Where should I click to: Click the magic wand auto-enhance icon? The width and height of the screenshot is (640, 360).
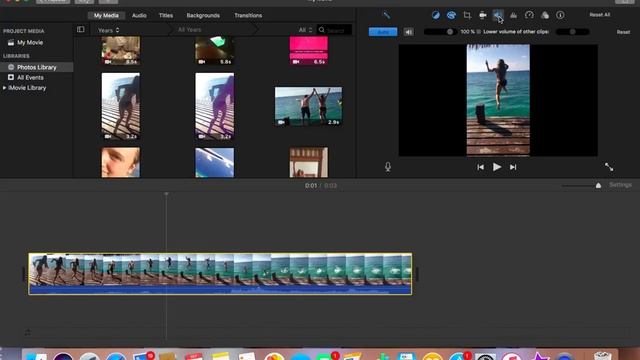386,16
